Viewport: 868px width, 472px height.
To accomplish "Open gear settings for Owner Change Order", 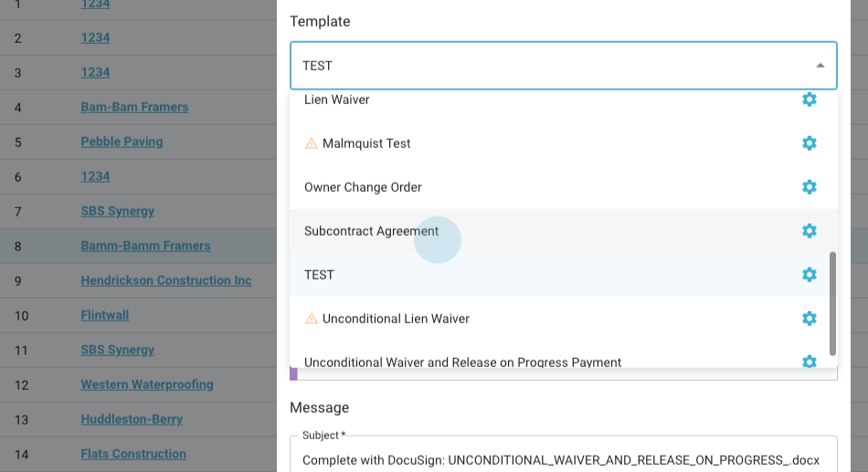I will 809,187.
